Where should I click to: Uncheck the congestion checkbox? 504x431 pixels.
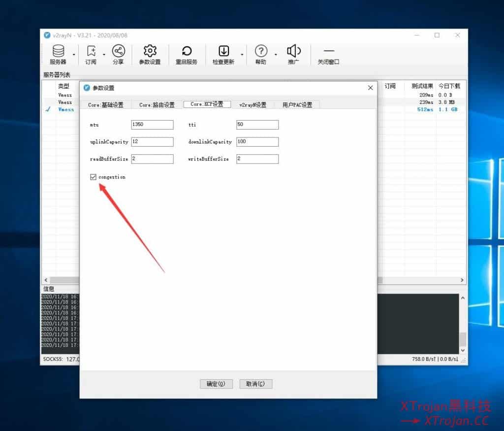(x=94, y=177)
